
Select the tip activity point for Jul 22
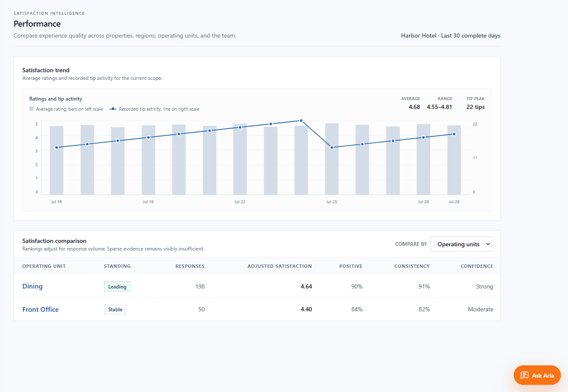click(x=240, y=127)
